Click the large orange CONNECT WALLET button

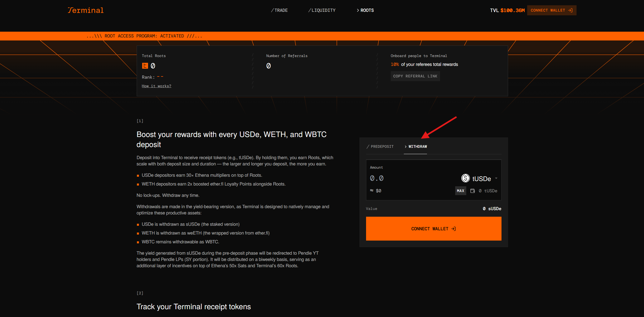coord(433,229)
